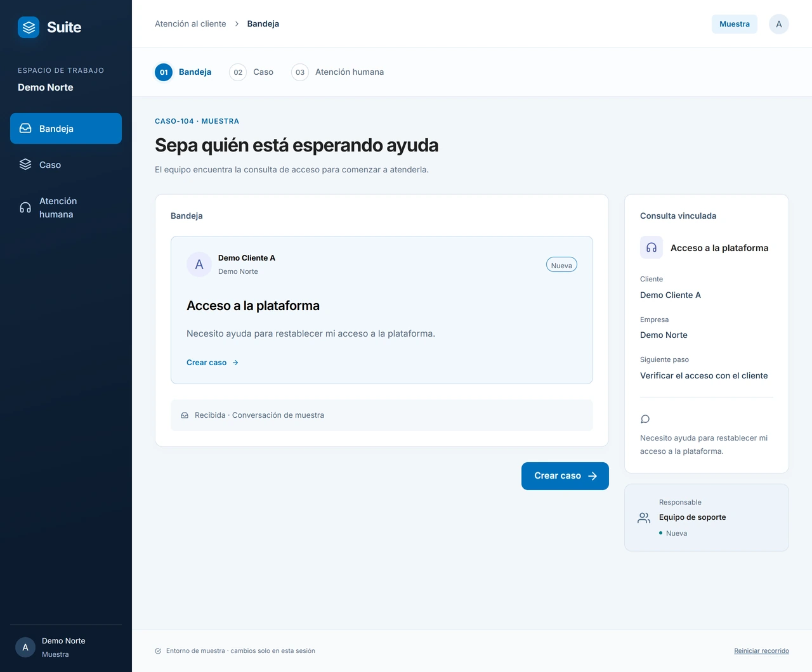The image size is (812, 672).
Task: Click the inbox icon in Bandeja sidebar item
Action: [25, 128]
